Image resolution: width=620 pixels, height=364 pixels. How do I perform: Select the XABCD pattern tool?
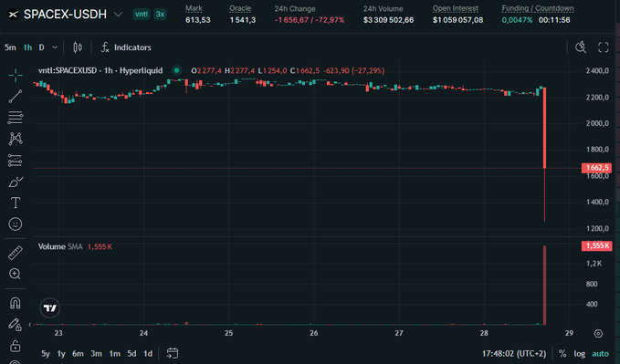(16, 139)
